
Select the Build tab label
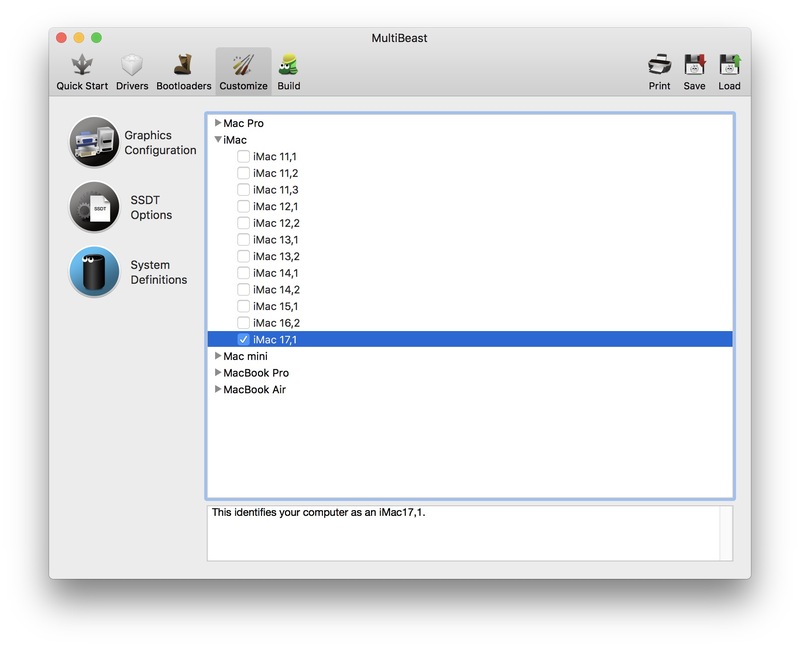coord(289,86)
